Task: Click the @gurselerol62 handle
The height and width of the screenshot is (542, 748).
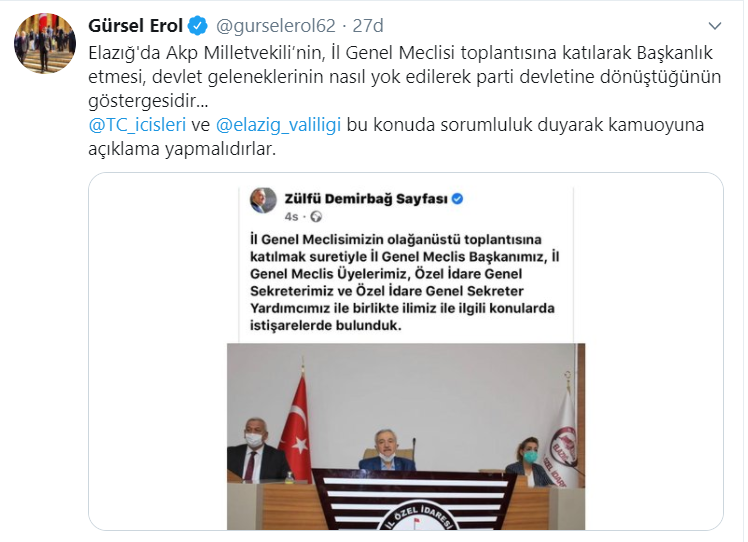Action: (x=276, y=26)
